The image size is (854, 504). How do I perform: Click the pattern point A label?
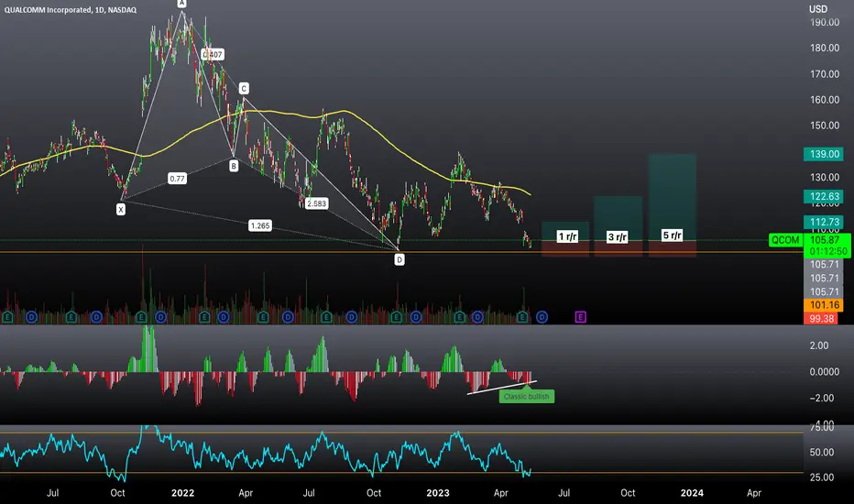[x=182, y=4]
